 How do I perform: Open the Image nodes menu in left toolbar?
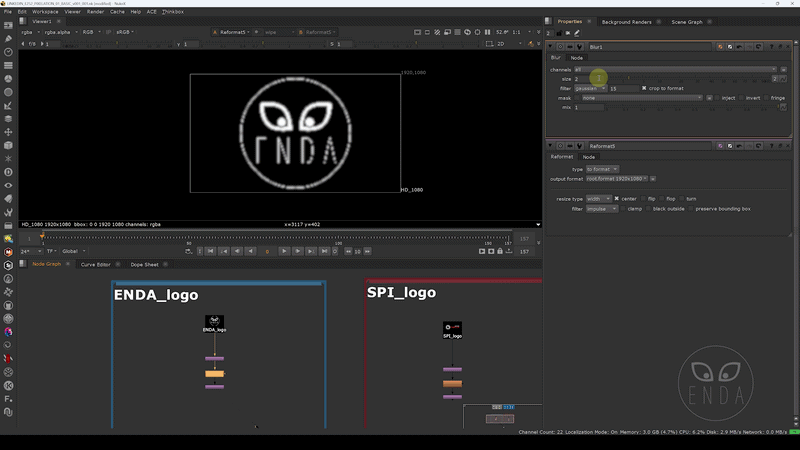click(x=8, y=25)
